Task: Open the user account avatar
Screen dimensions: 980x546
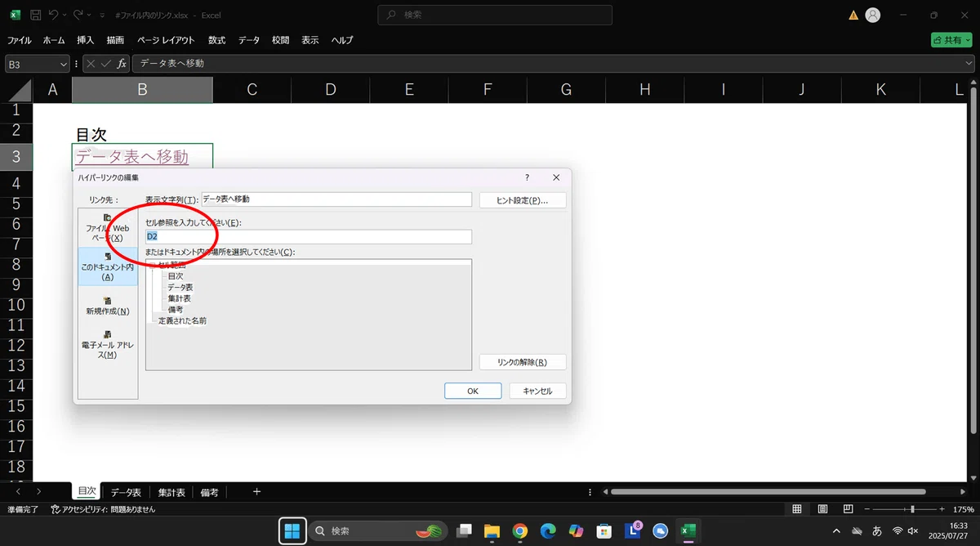Action: 873,15
